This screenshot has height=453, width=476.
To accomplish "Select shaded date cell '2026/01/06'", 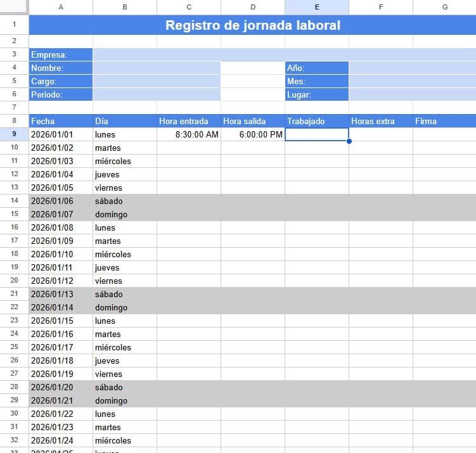I will pyautogui.click(x=61, y=201).
